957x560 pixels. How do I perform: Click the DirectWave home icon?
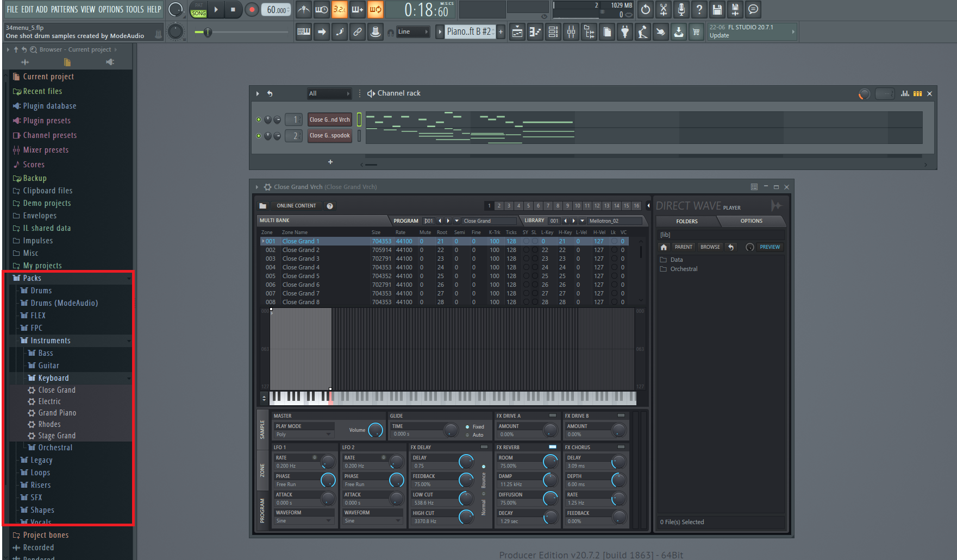click(664, 247)
